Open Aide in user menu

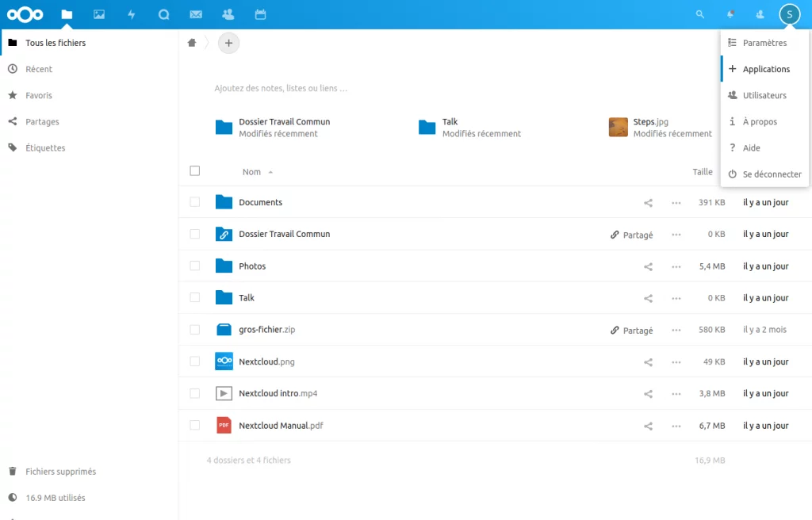(x=764, y=148)
